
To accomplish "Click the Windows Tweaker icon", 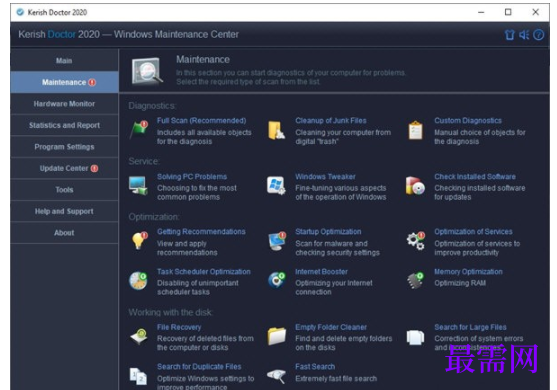I will [276, 185].
